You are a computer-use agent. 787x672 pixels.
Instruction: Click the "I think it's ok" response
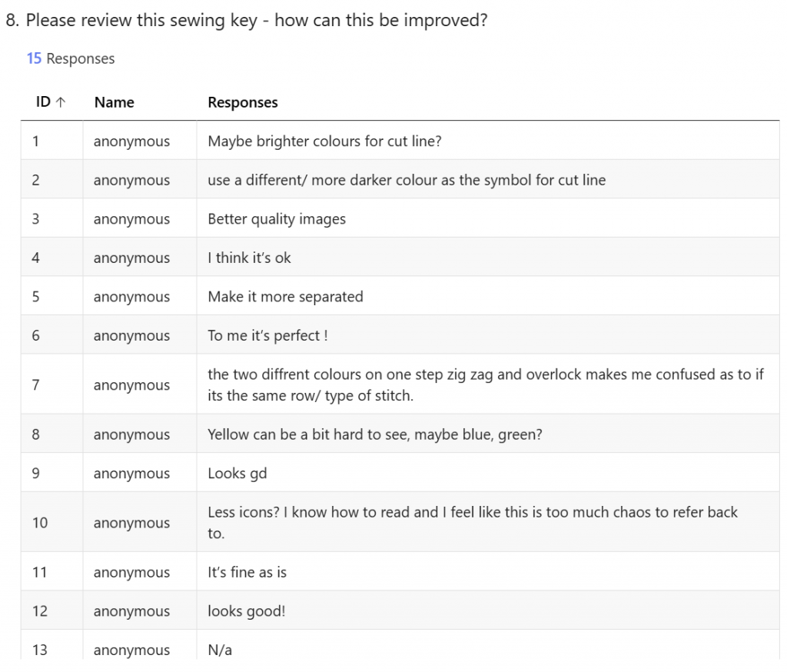pos(249,258)
